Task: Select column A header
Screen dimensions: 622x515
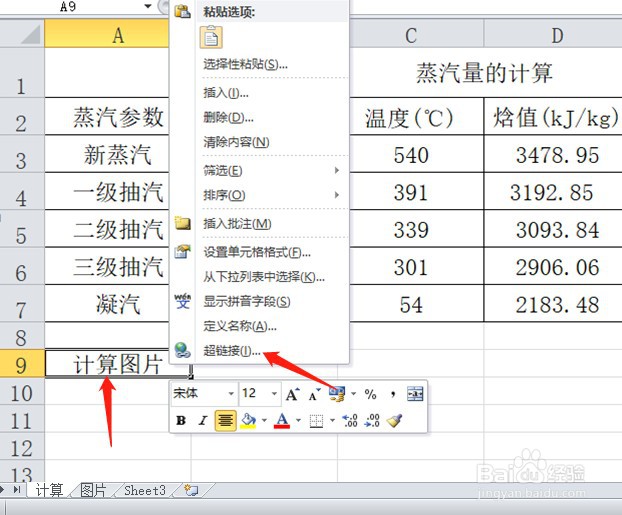Action: point(107,35)
